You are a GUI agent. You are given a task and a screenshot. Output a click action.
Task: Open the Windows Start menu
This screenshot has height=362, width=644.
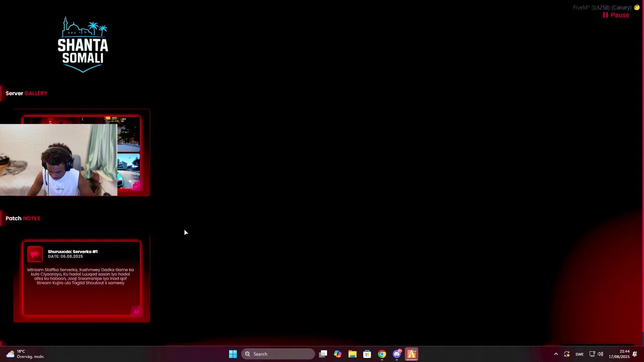[233, 354]
